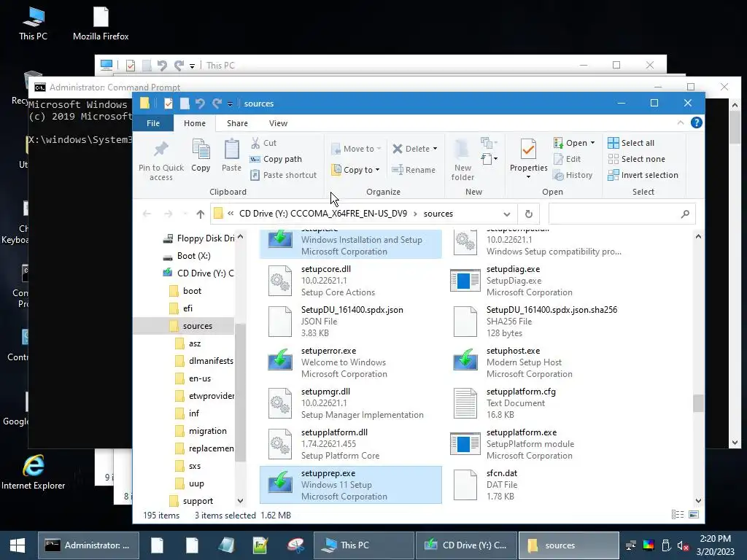Click the navigation pane scrollbar thumb
This screenshot has width=747, height=560.
pyautogui.click(x=241, y=393)
